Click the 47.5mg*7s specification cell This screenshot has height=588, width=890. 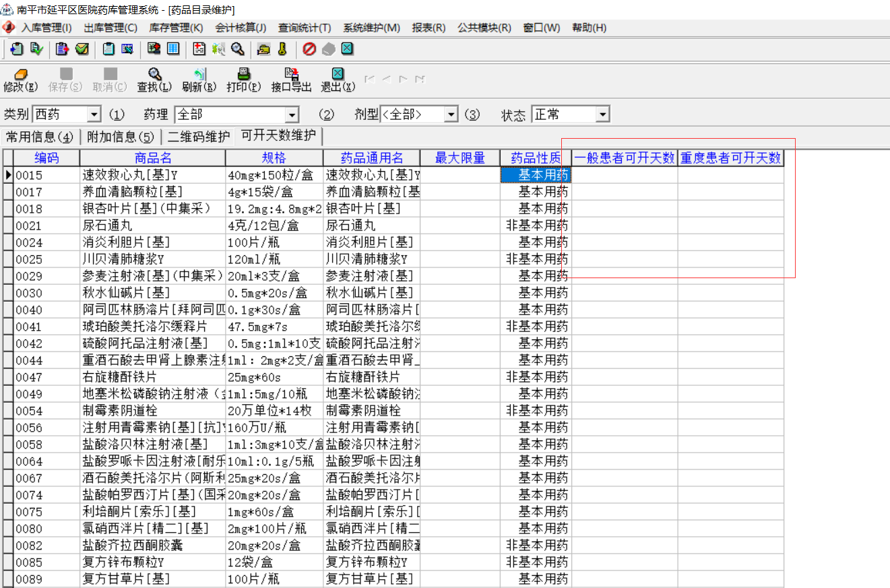(274, 327)
